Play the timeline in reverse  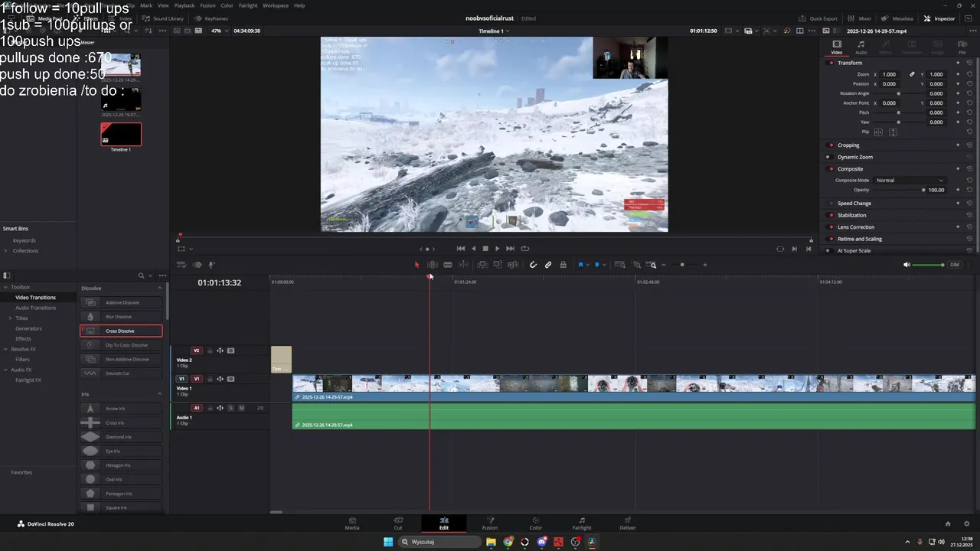click(473, 248)
